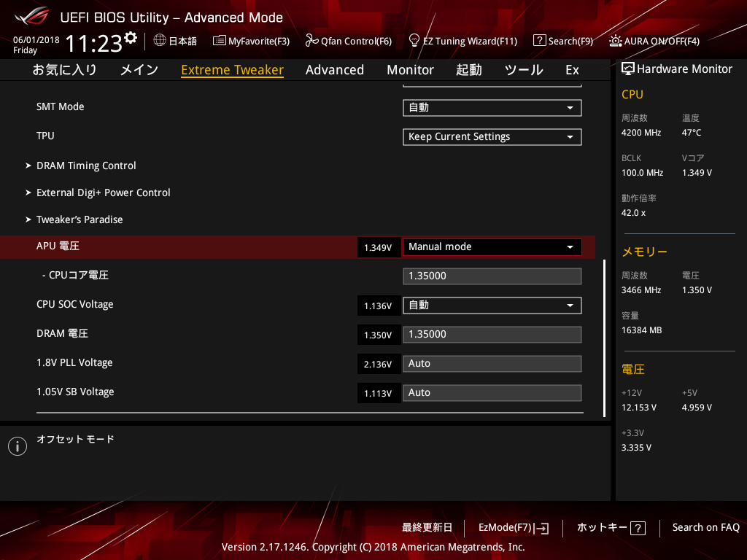This screenshot has height=560, width=747.
Task: Open the CPU SOC Voltage dropdown
Action: pyautogui.click(x=492, y=306)
